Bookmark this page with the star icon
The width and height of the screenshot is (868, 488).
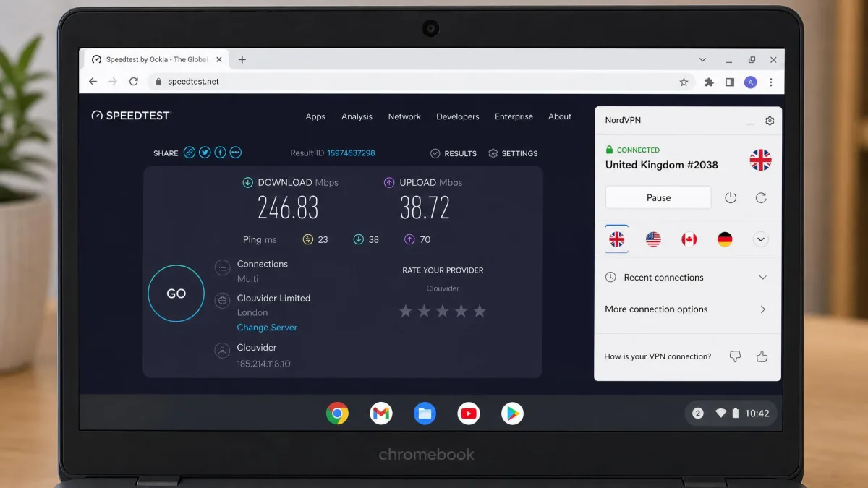(684, 82)
